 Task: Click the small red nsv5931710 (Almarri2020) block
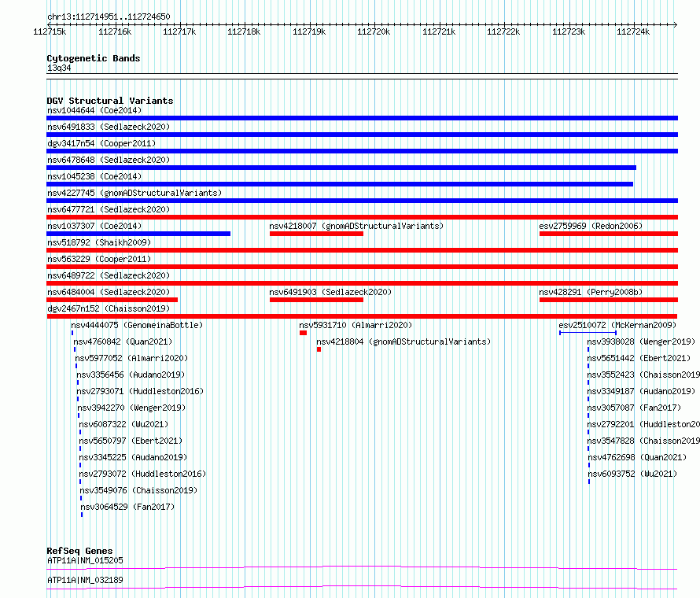(x=303, y=333)
